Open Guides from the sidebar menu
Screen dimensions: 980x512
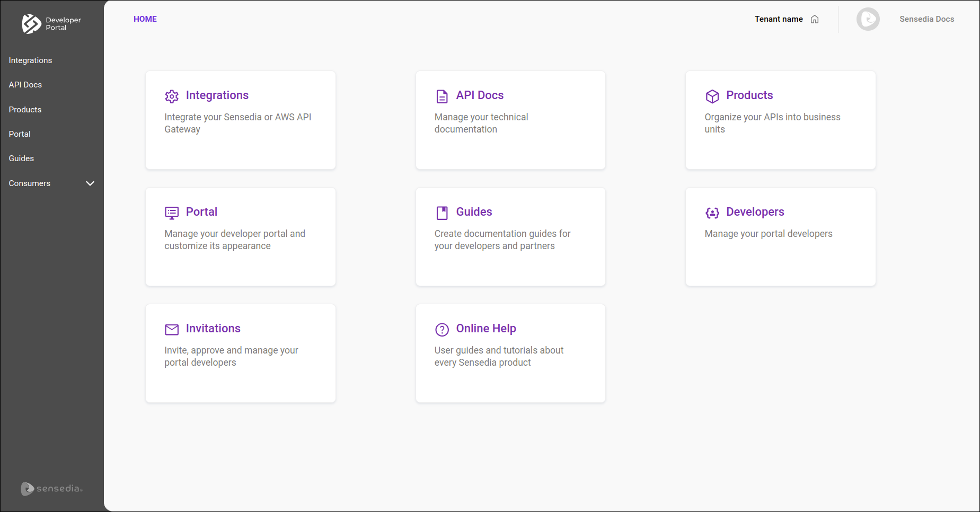click(x=21, y=158)
